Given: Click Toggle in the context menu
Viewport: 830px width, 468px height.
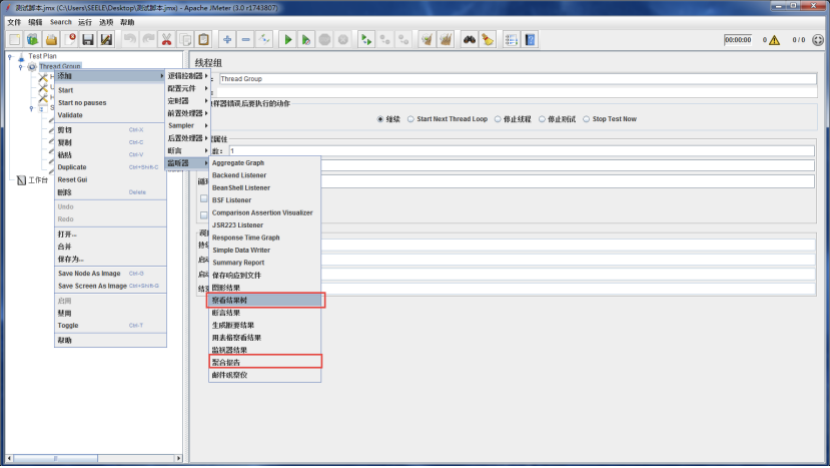Looking at the screenshot, I should 110,326.
